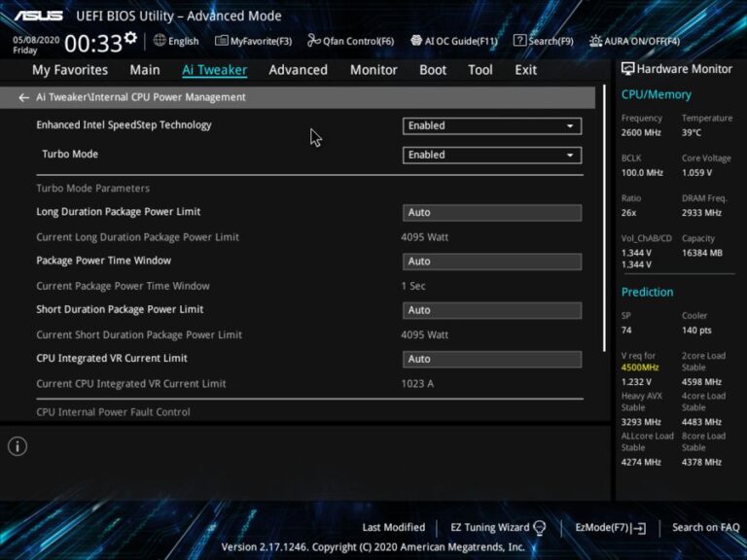Click the Prediction section heading
Image resolution: width=747 pixels, height=560 pixels.
click(x=648, y=292)
